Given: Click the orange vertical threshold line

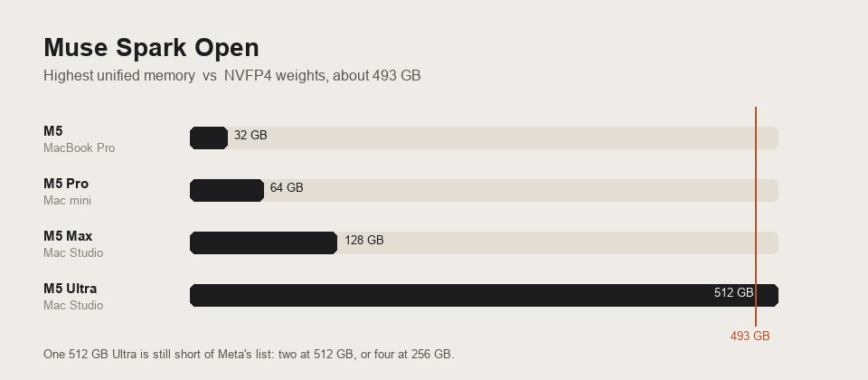Looking at the screenshot, I should click(756, 216).
